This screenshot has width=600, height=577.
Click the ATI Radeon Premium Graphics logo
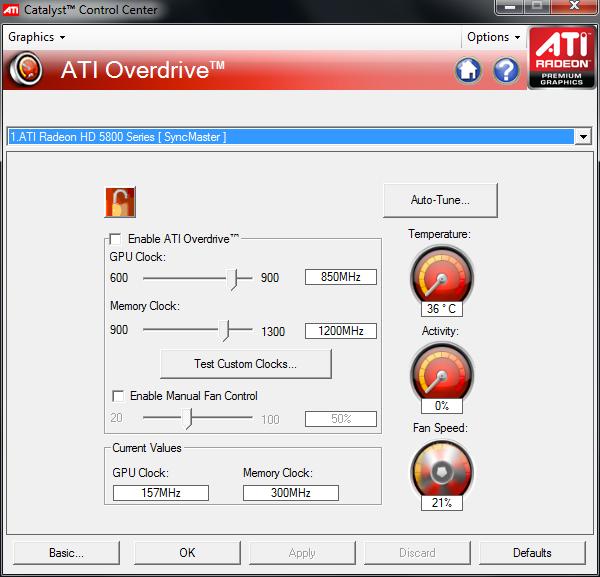click(x=561, y=57)
